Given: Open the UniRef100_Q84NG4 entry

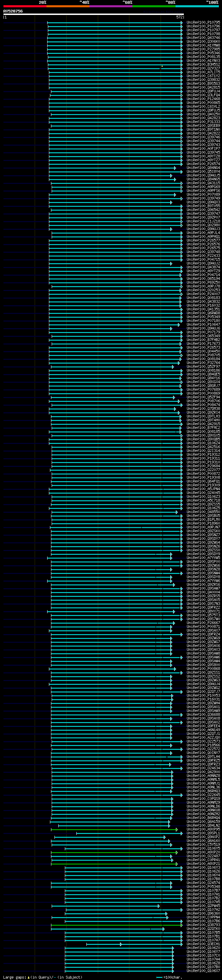Looking at the screenshot, I should tap(203, 168).
